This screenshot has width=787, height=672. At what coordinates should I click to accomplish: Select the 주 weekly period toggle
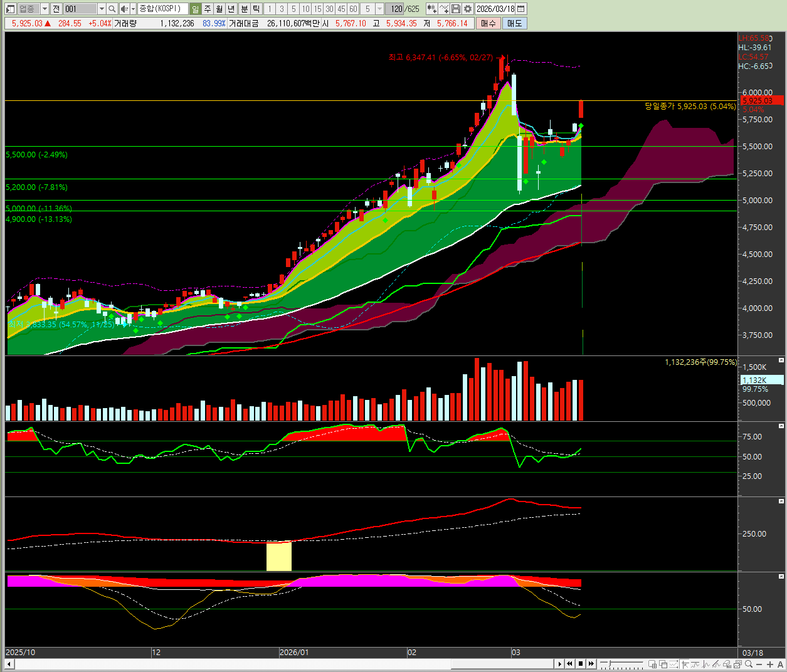point(208,9)
